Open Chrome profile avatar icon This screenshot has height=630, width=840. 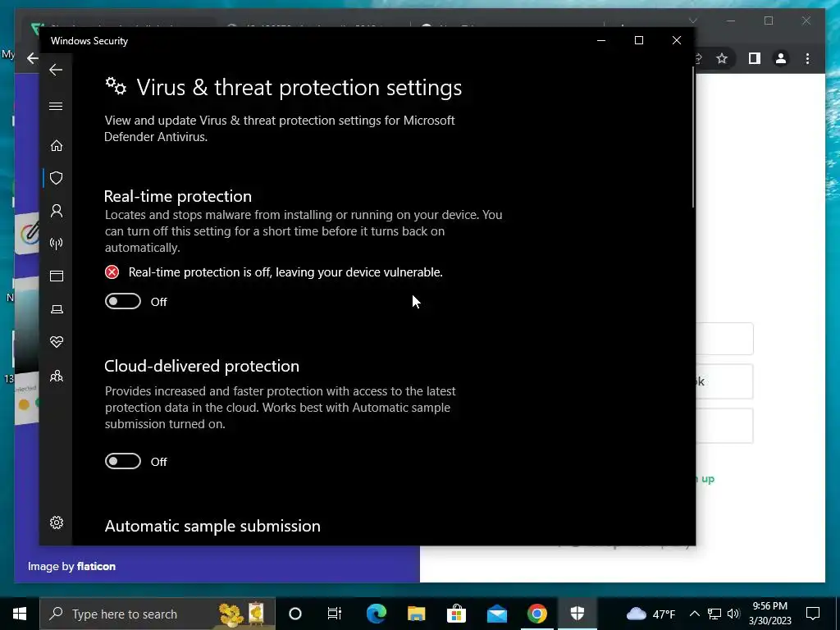(x=781, y=58)
